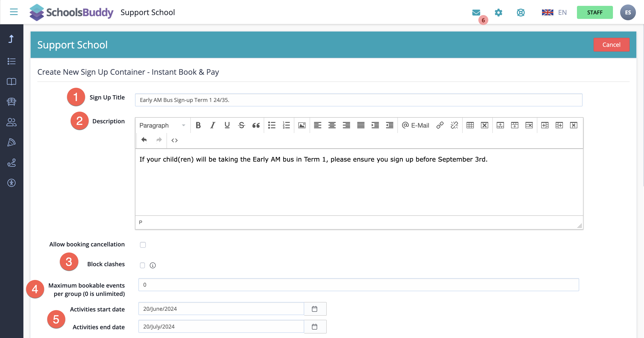
Task: Click the insert column after icon
Action: pos(559,126)
